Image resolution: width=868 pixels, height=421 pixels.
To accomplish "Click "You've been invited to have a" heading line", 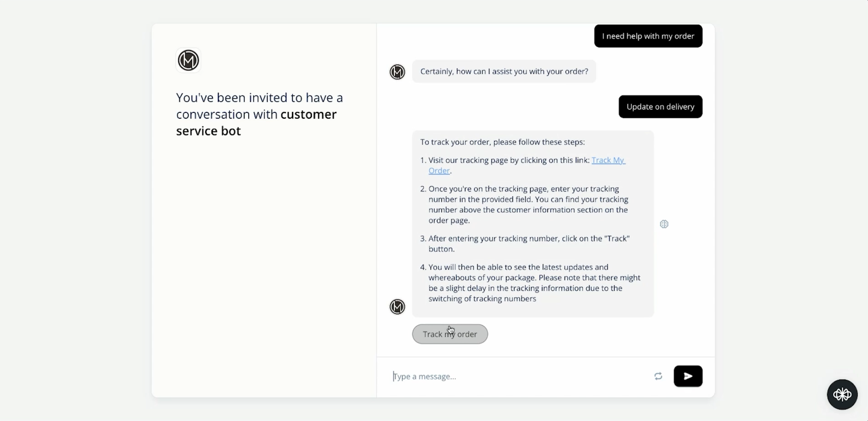I will click(x=259, y=98).
